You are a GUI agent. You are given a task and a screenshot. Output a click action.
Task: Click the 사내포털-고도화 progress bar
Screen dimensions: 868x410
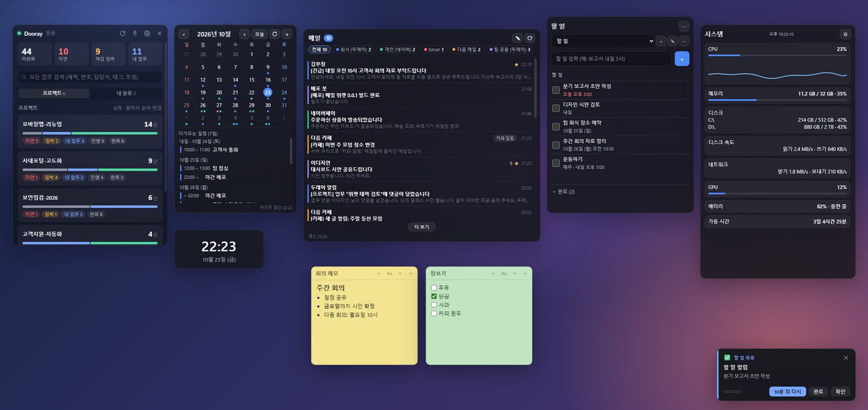pos(90,169)
